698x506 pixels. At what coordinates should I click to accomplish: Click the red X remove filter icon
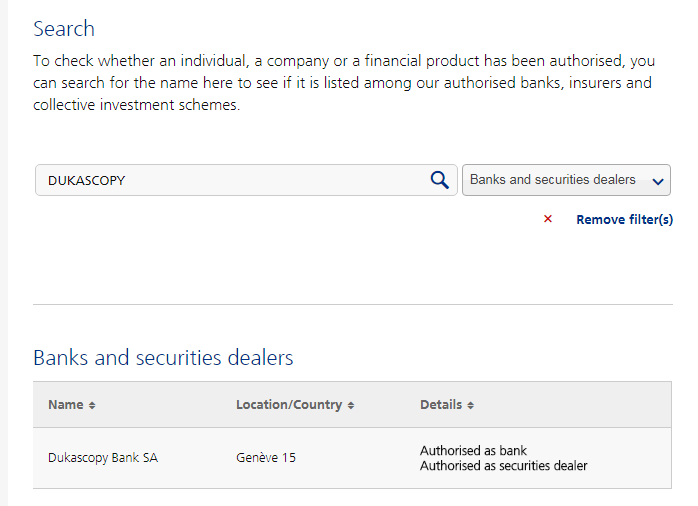548,219
